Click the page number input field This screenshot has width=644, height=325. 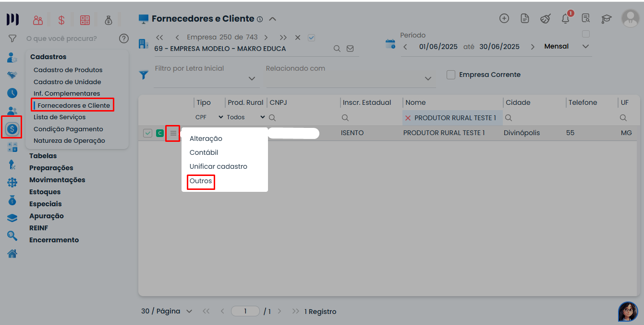(x=245, y=311)
